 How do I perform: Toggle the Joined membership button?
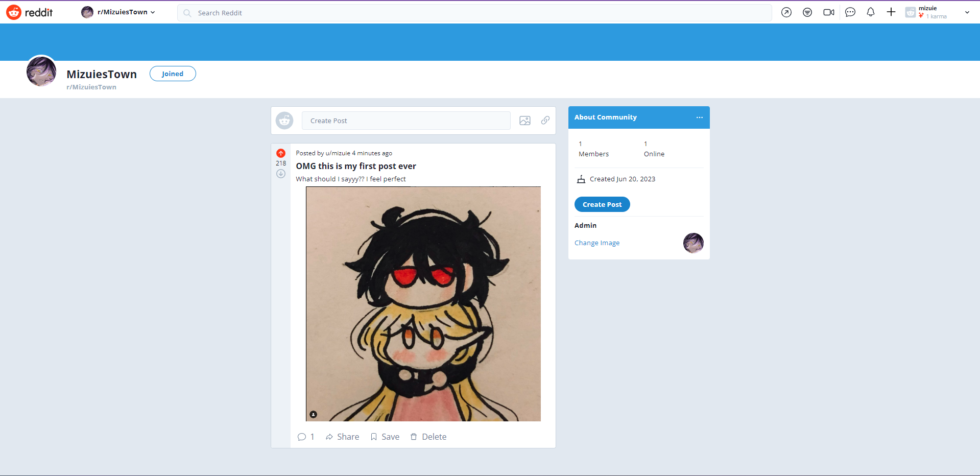pos(173,74)
